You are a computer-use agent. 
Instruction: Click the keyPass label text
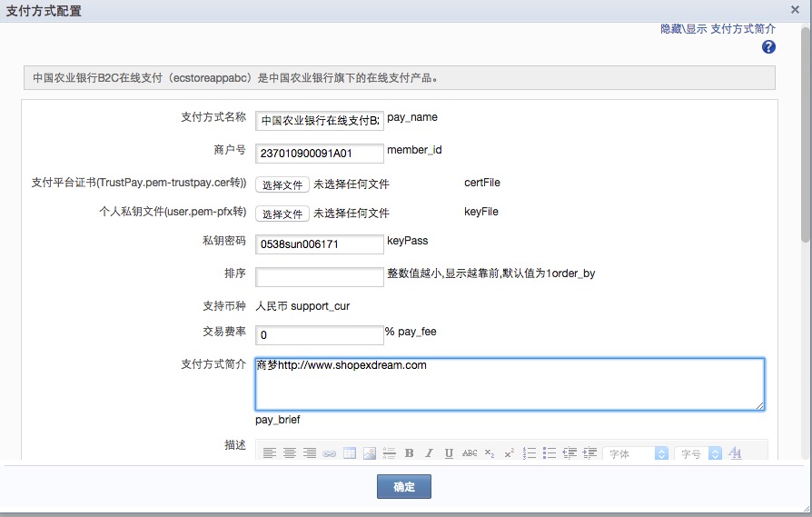408,241
